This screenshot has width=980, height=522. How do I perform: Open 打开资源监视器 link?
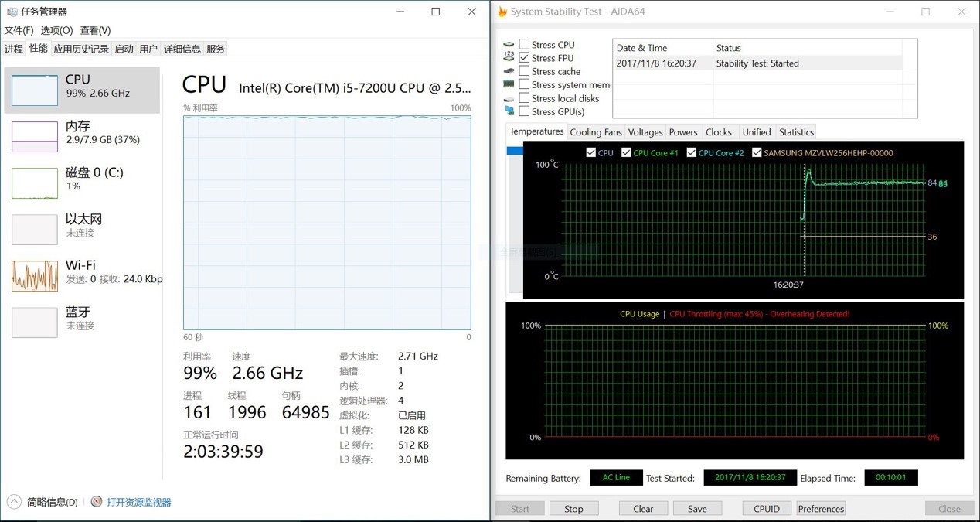pyautogui.click(x=139, y=502)
